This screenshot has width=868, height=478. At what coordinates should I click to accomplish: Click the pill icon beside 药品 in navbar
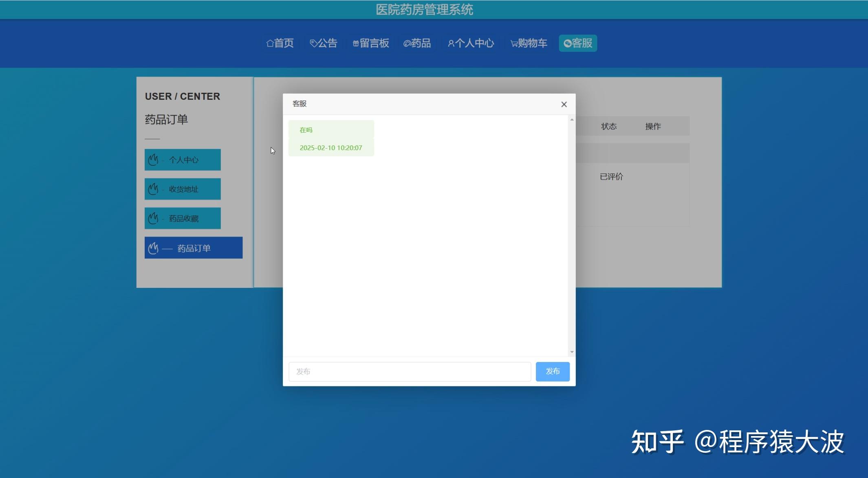click(406, 43)
